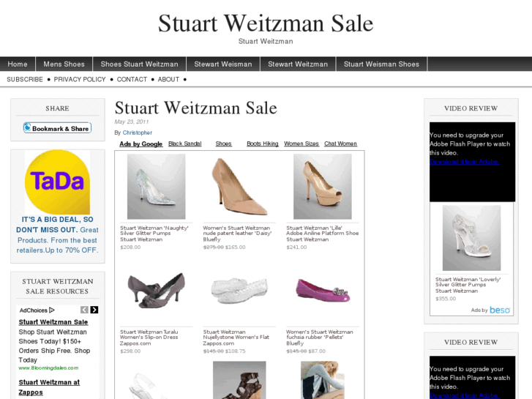The height and width of the screenshot is (399, 532).
Task: Open the Shoes ad link
Action: (224, 143)
